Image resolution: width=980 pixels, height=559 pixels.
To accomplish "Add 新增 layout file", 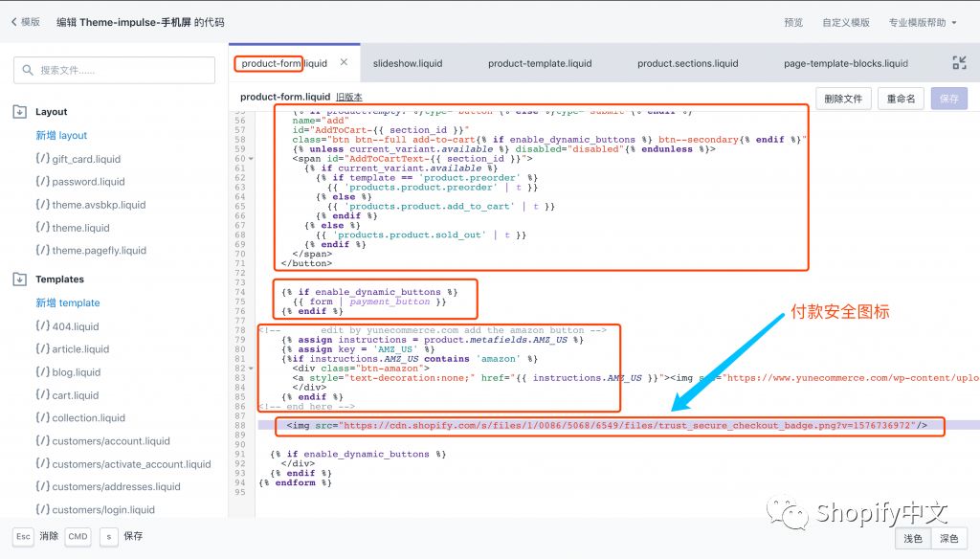I will point(61,135).
